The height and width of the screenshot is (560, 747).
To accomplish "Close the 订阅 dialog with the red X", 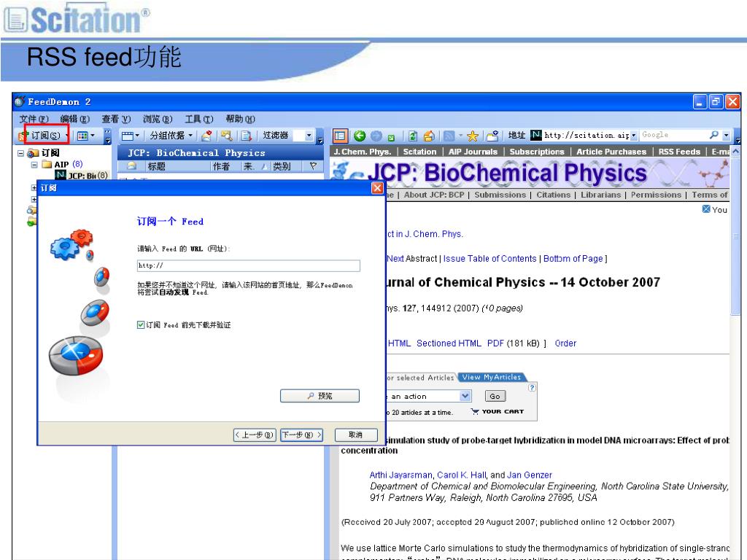I will [x=377, y=187].
